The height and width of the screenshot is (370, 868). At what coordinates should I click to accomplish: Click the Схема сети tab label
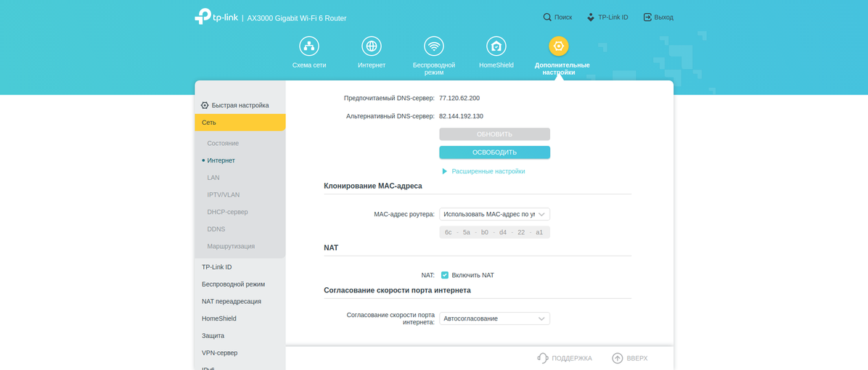(x=309, y=65)
